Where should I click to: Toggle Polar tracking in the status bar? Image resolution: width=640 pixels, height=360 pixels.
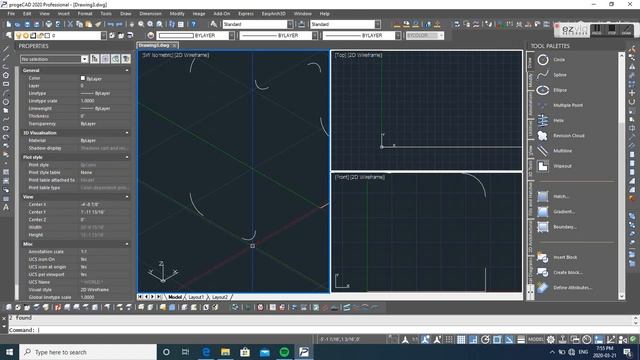coord(485,340)
